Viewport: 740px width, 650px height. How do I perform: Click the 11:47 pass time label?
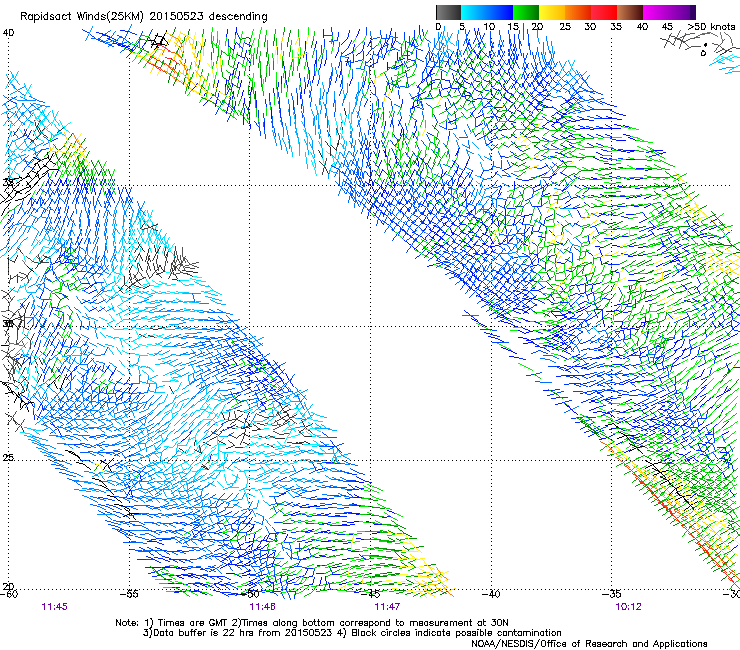387,607
